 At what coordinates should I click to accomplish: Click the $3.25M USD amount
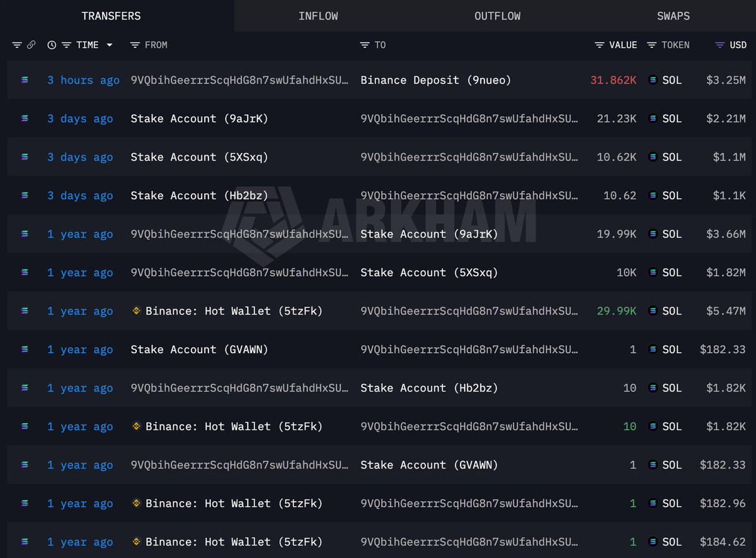(x=726, y=80)
